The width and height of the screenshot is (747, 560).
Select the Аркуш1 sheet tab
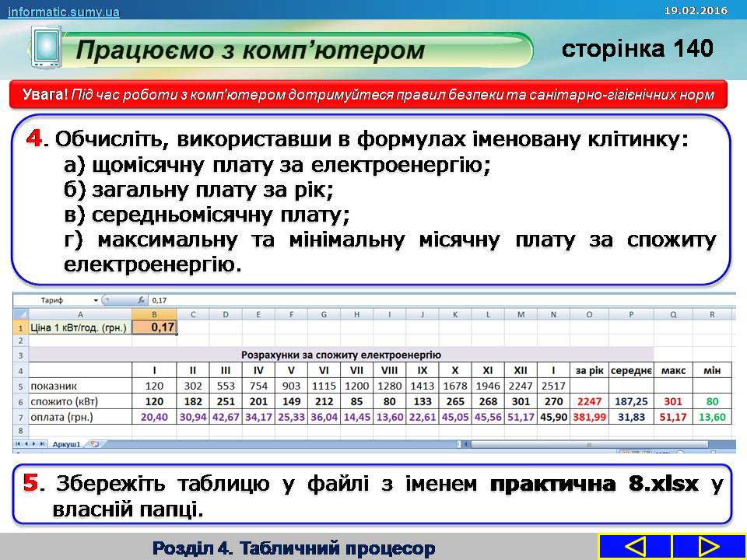click(x=67, y=444)
